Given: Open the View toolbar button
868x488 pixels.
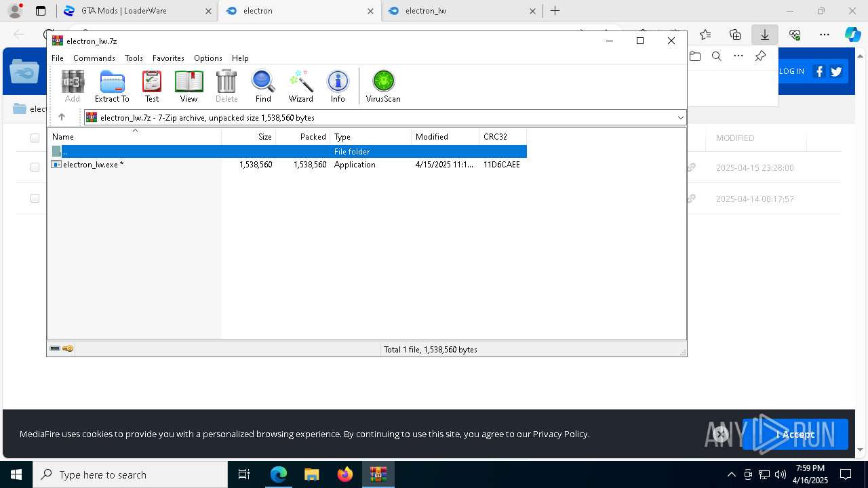Looking at the screenshot, I should coord(189,86).
